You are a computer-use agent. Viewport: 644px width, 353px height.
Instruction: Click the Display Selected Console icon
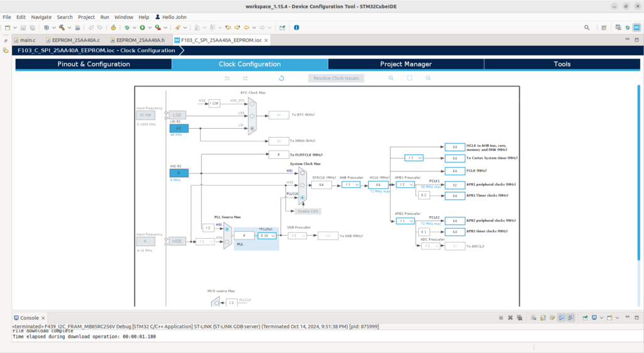coord(594,318)
